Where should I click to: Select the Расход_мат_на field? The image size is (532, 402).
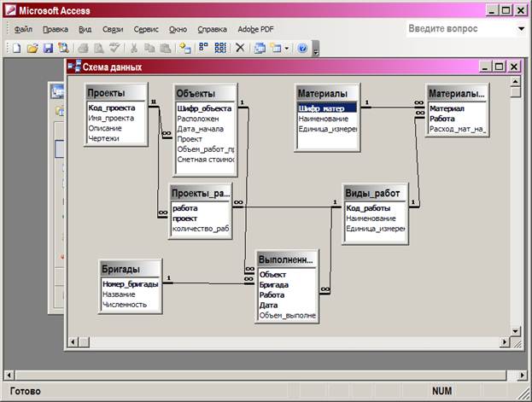[458, 129]
